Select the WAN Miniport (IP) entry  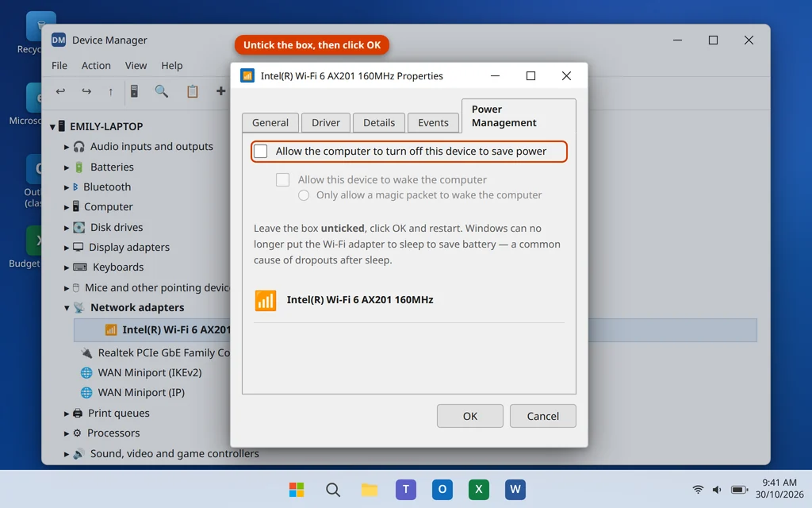(141, 392)
